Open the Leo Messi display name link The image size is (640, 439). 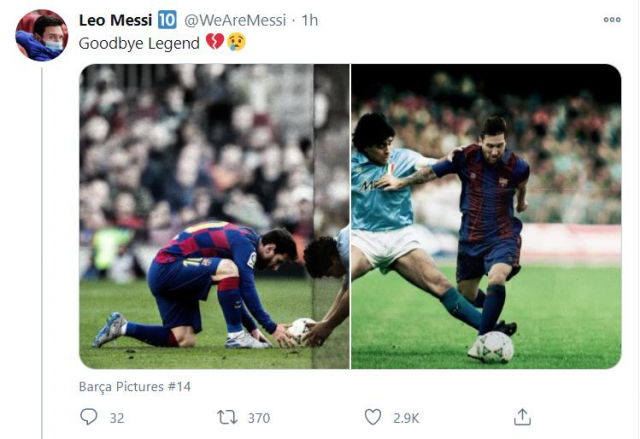tap(114, 20)
